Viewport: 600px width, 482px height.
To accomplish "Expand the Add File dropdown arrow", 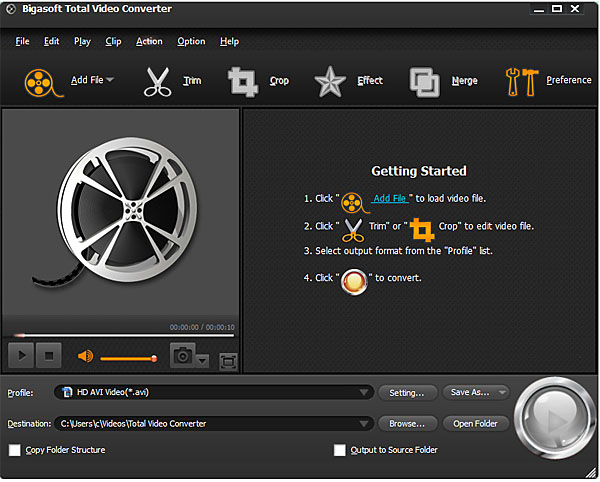I will pos(110,80).
